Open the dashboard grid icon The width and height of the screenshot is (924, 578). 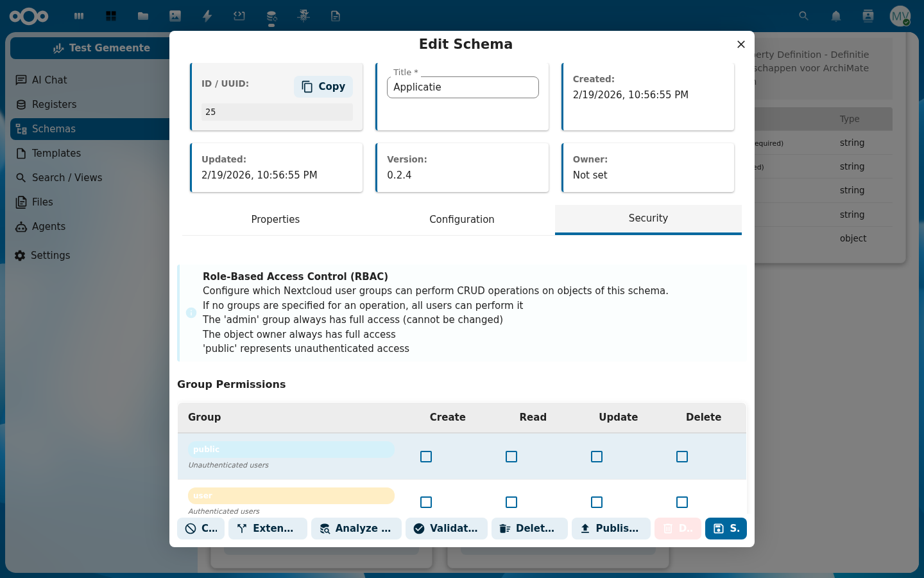pos(110,16)
